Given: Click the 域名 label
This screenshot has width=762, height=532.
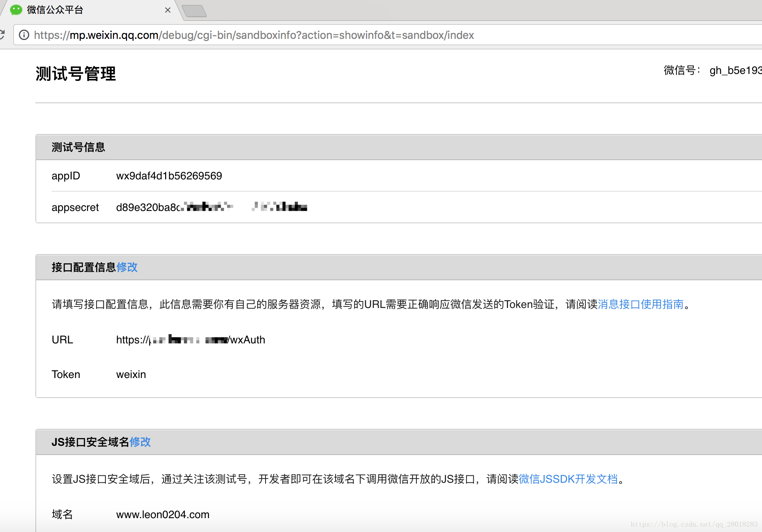Looking at the screenshot, I should (62, 515).
